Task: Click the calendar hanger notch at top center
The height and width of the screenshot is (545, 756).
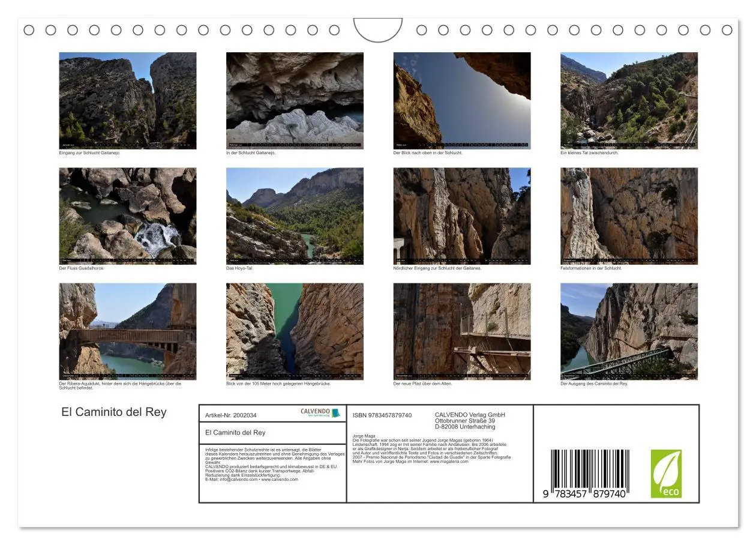Action: [x=378, y=29]
